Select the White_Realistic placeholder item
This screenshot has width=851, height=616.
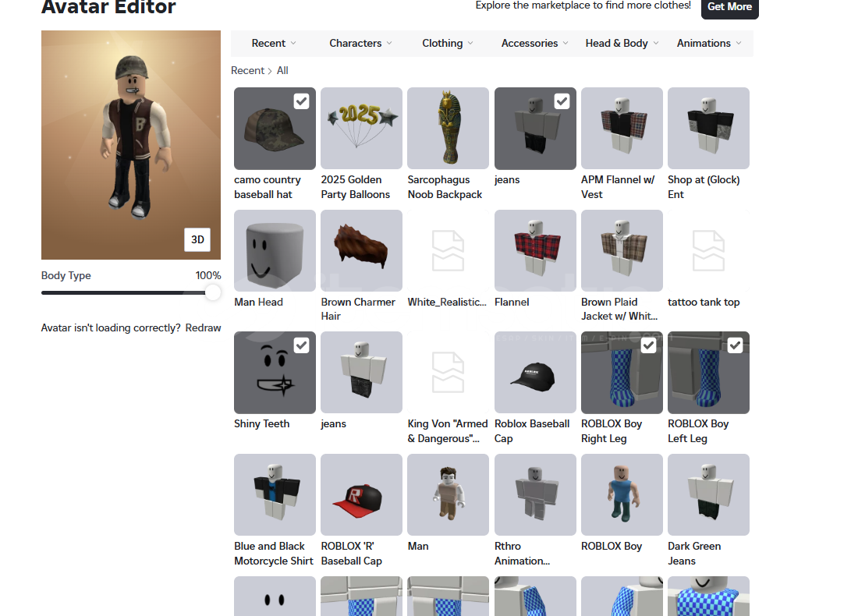pyautogui.click(x=448, y=251)
